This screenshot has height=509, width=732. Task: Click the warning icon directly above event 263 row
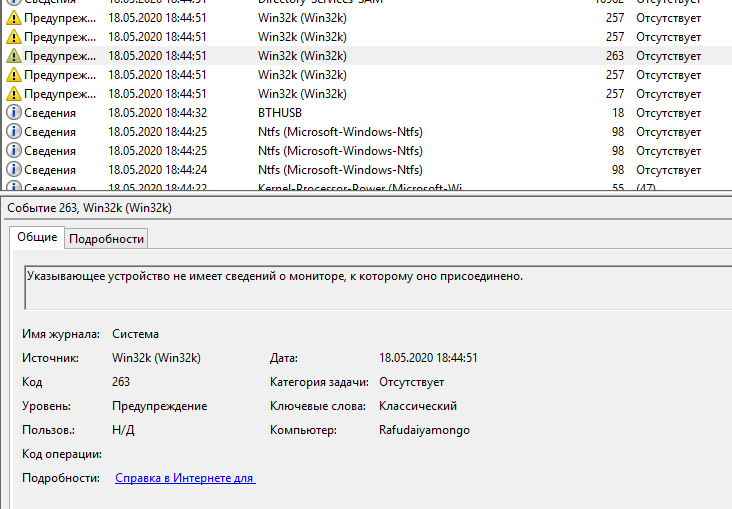pos(13,37)
